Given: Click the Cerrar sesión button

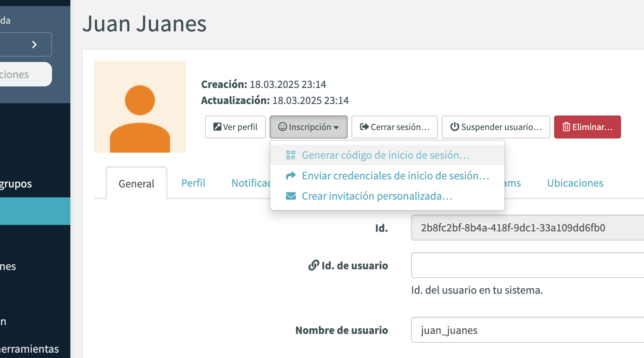Looking at the screenshot, I should coord(394,127).
